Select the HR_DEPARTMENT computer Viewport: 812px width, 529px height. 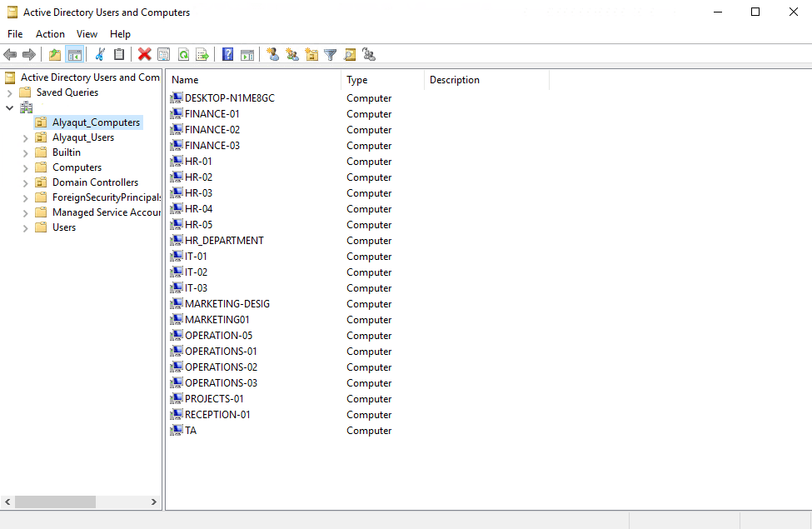tap(224, 241)
